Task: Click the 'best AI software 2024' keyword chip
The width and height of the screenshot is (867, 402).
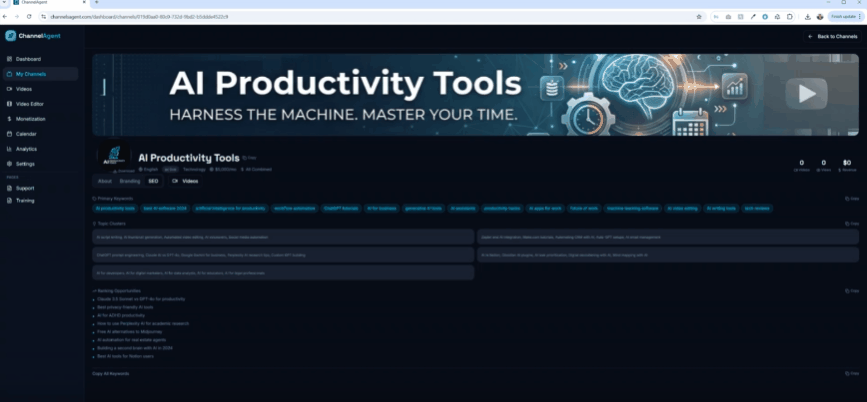Action: click(x=165, y=208)
